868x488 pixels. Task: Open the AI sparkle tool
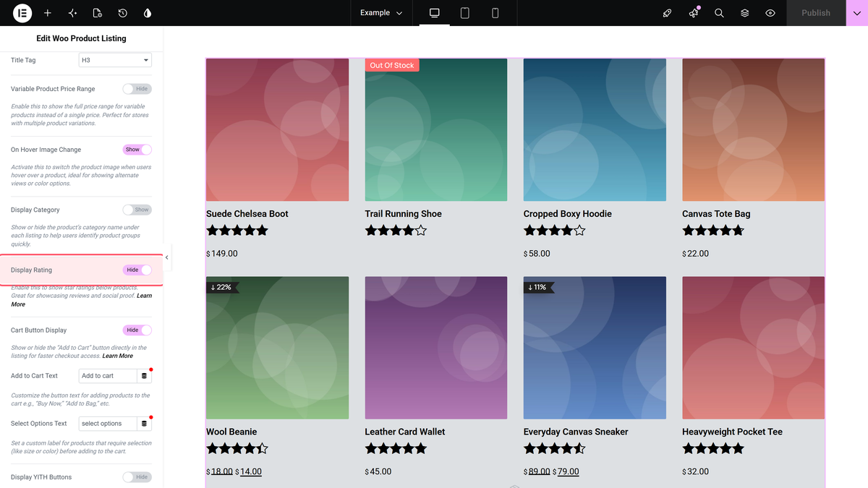tap(72, 13)
